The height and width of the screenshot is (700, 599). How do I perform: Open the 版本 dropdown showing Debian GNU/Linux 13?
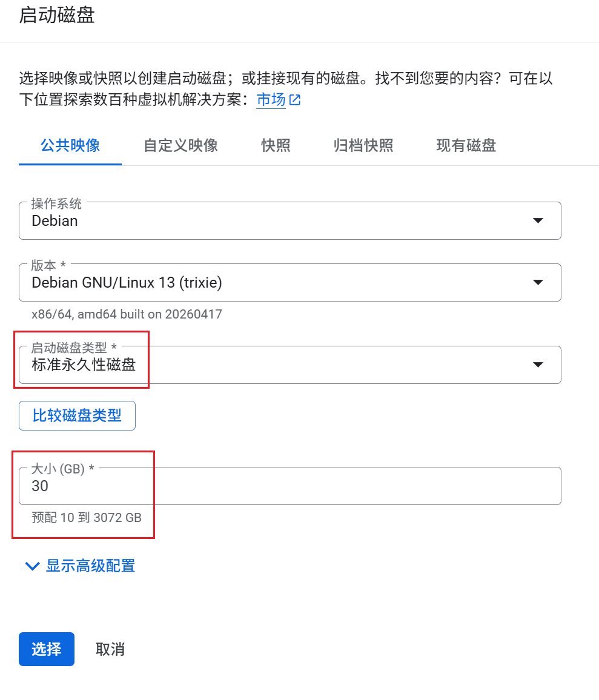[290, 283]
